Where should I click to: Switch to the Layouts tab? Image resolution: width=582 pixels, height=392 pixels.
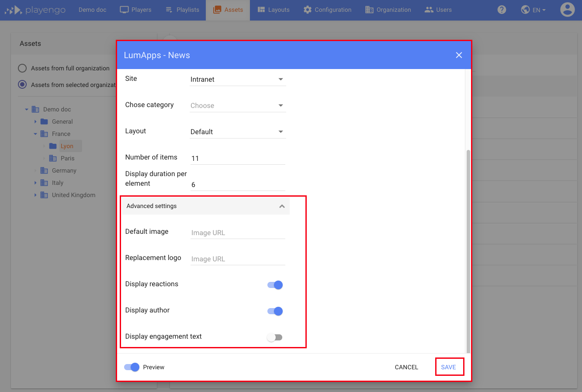[x=274, y=10]
